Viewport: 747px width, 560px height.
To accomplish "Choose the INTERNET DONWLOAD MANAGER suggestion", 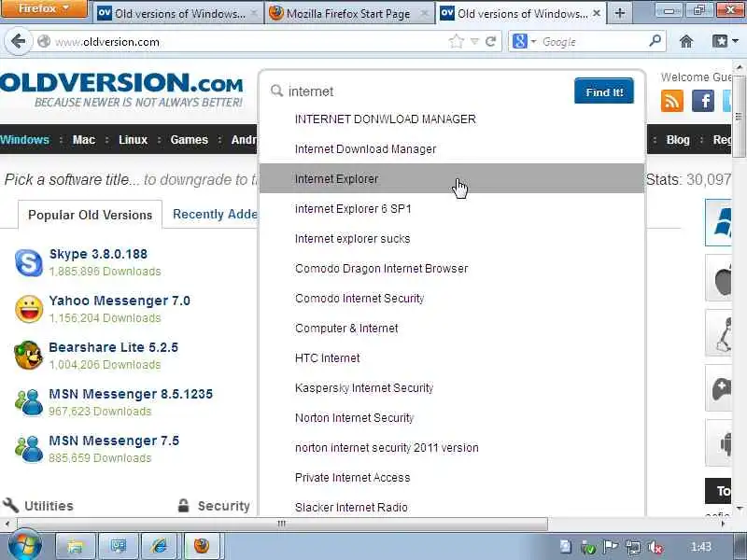I will [x=452, y=119].
